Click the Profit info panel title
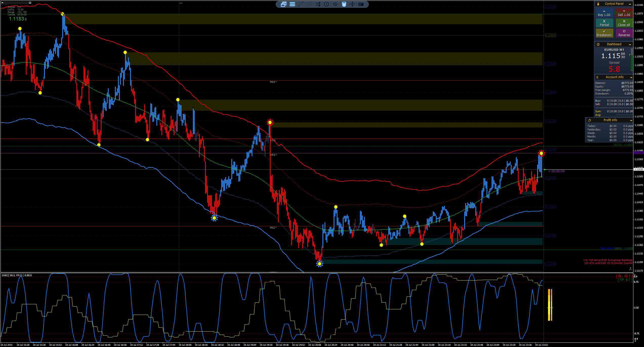The height and width of the screenshot is (347, 644). (x=610, y=120)
